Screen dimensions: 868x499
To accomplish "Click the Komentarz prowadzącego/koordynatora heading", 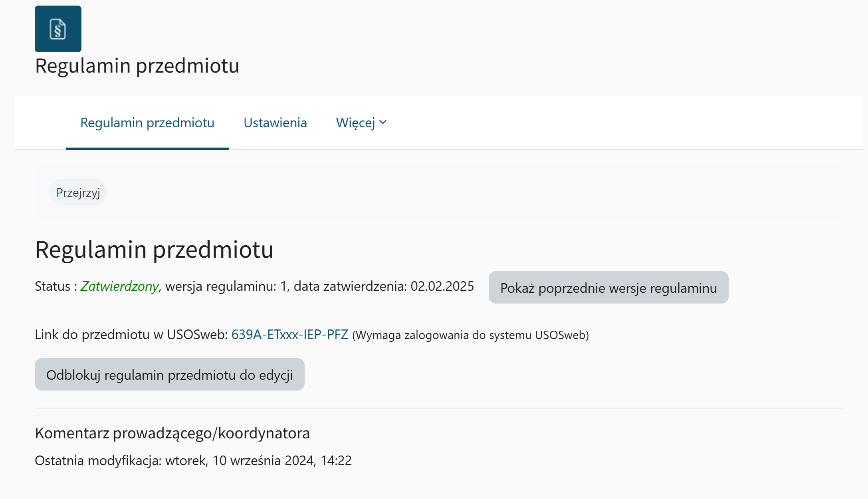I will (172, 433).
